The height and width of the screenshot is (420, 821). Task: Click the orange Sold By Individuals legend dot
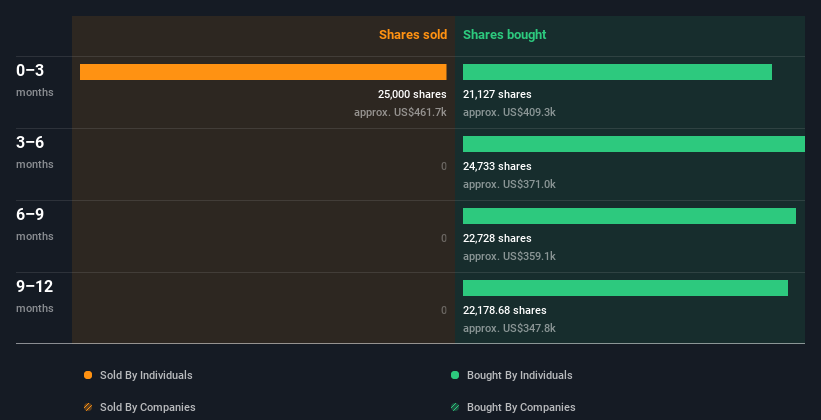tap(88, 375)
